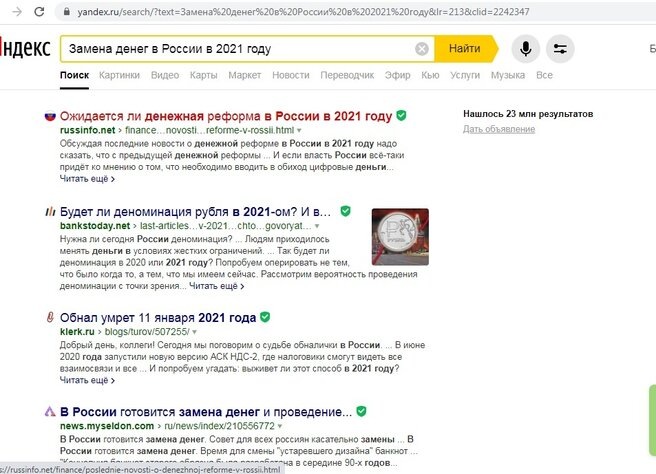656x474 pixels.
Task: Click the bankstoday.net domain link
Action: 95,226
